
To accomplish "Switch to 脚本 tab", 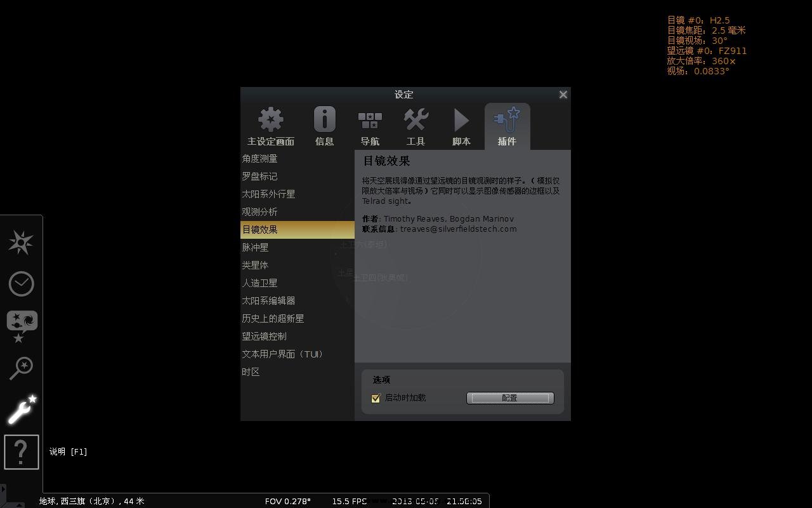I will pos(461,126).
